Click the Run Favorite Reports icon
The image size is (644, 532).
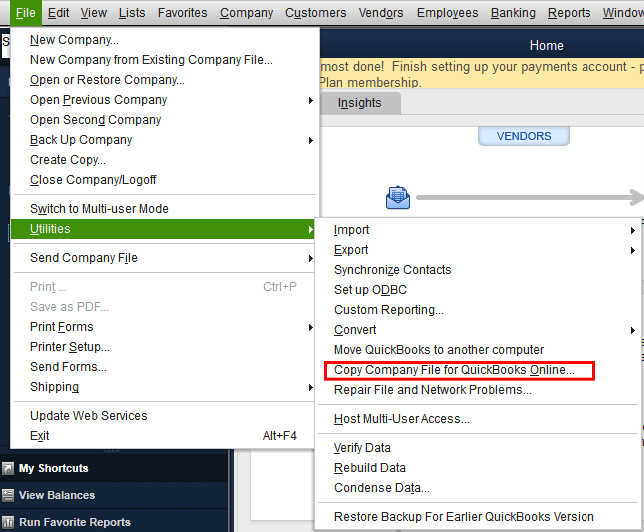coord(8,522)
